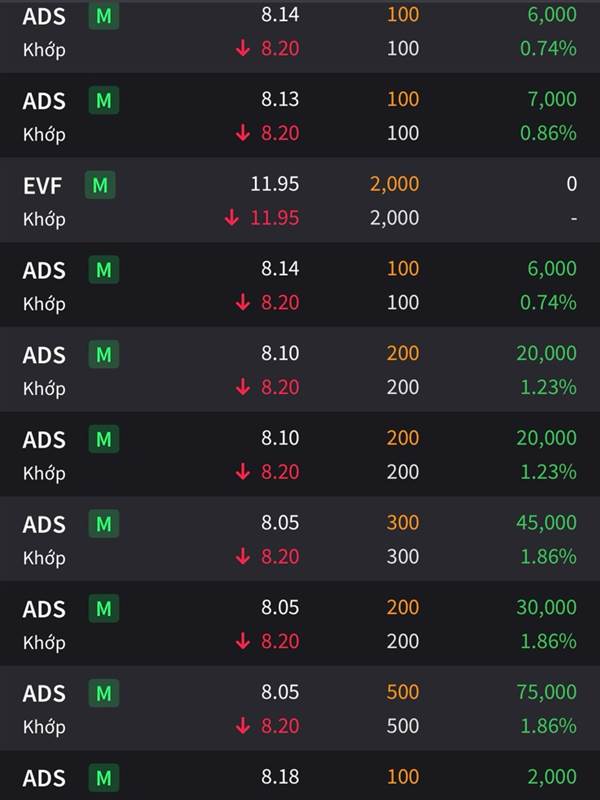Click the orange 500 order quantity
This screenshot has height=800, width=600.
click(402, 692)
